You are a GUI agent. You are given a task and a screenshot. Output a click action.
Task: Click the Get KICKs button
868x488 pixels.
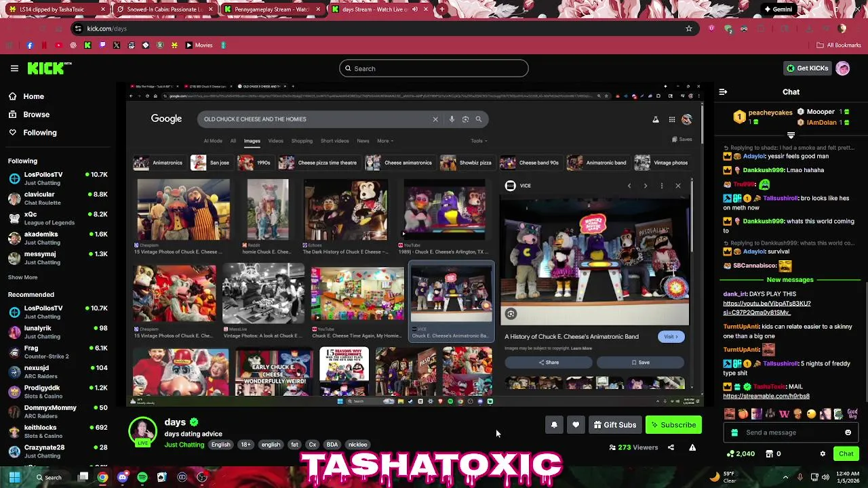pos(807,68)
